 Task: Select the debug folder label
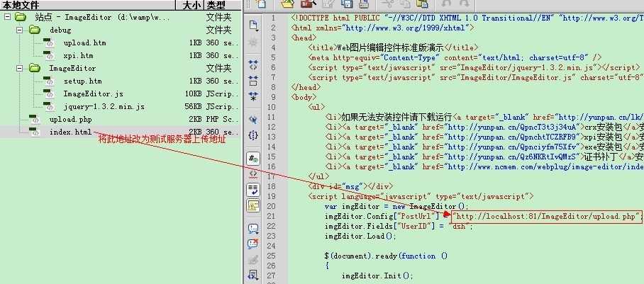pos(60,30)
